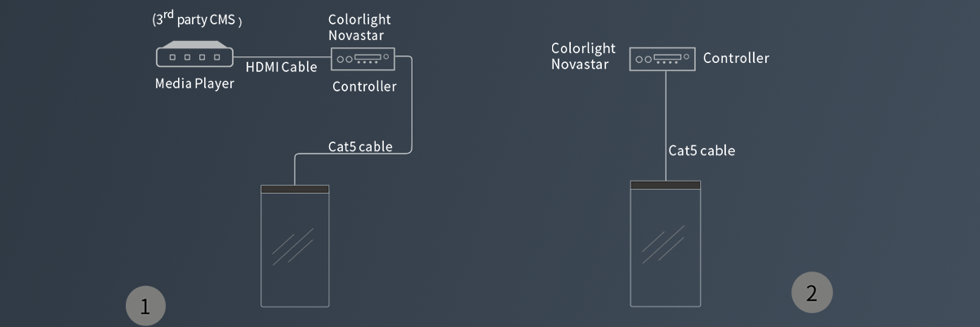Image resolution: width=980 pixels, height=327 pixels.
Task: Click Colorlight Novastar text left of second controller
Action: [x=583, y=56]
